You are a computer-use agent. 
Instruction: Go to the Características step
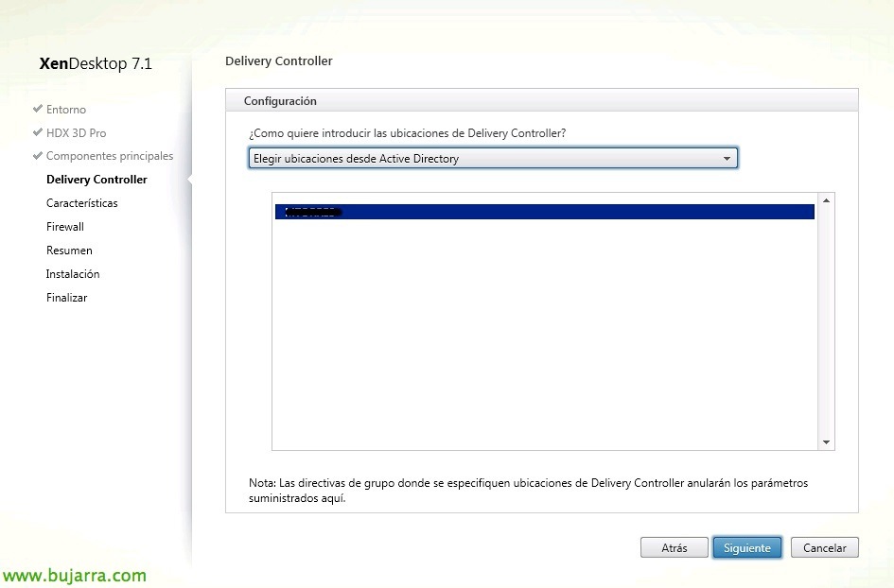coord(82,203)
